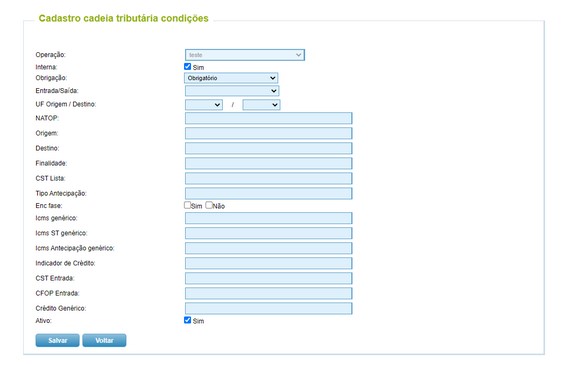Focus the Crédito Genérico field
The width and height of the screenshot is (562, 365).
(268, 308)
